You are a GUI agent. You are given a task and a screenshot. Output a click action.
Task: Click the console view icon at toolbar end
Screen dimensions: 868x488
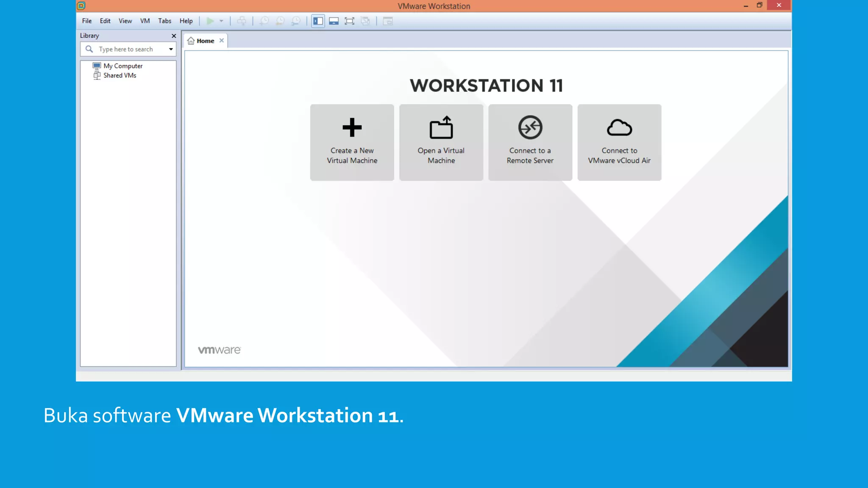coord(388,21)
